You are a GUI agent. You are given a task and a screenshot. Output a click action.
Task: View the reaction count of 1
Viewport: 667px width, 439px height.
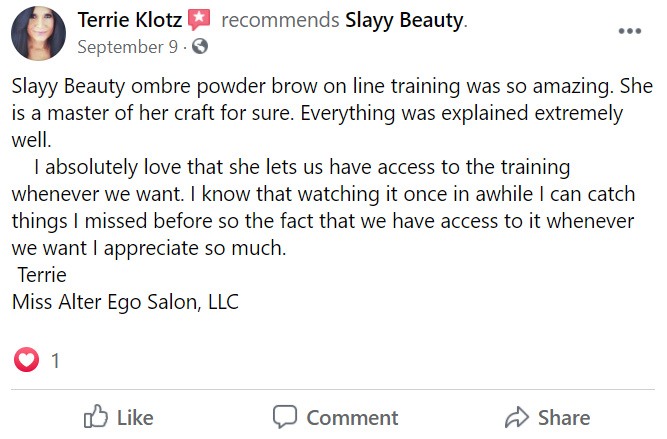point(55,360)
